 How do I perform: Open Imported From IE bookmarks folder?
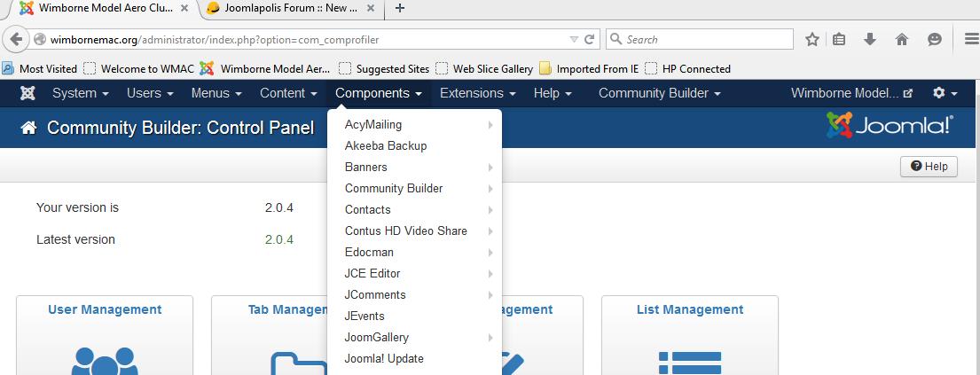[x=590, y=69]
